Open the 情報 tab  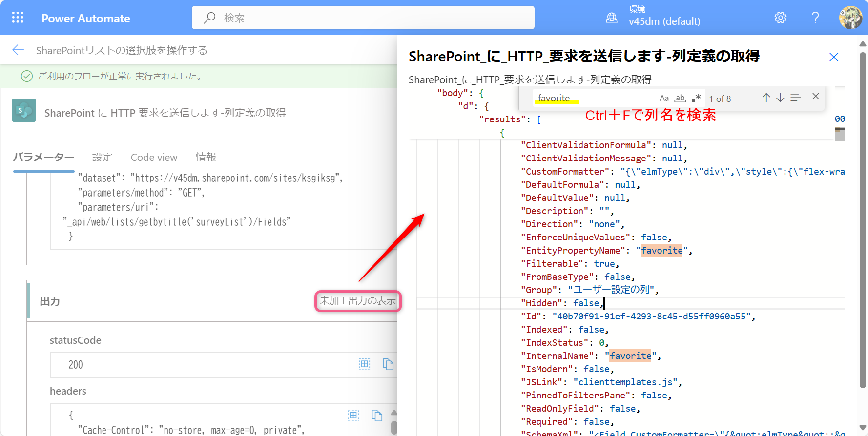click(206, 157)
